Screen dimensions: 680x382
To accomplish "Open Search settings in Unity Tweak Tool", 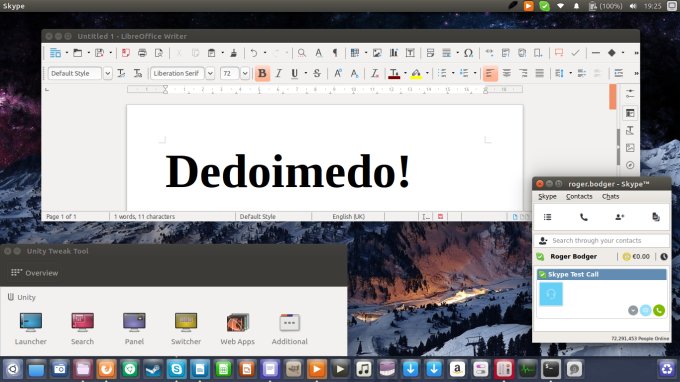I will [82, 328].
